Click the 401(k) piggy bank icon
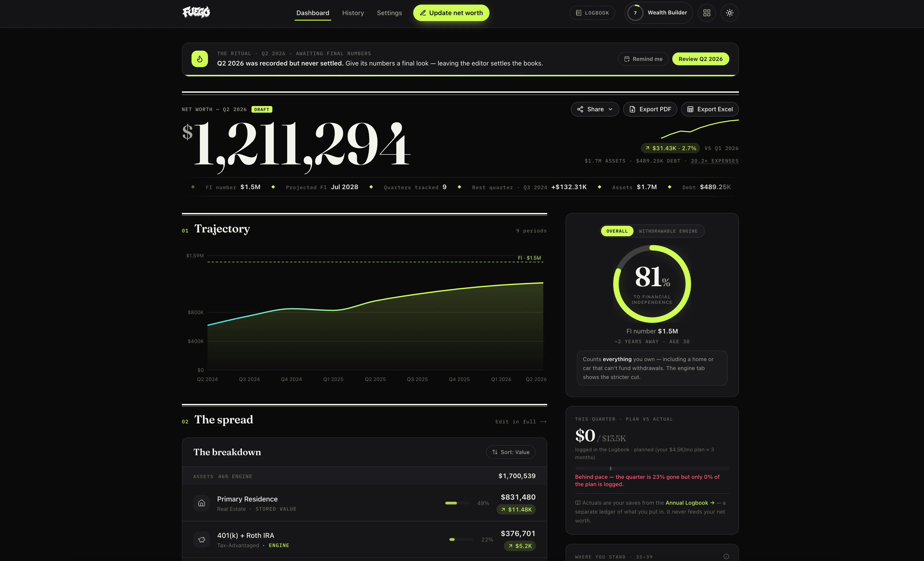The width and height of the screenshot is (924, 561). click(201, 539)
